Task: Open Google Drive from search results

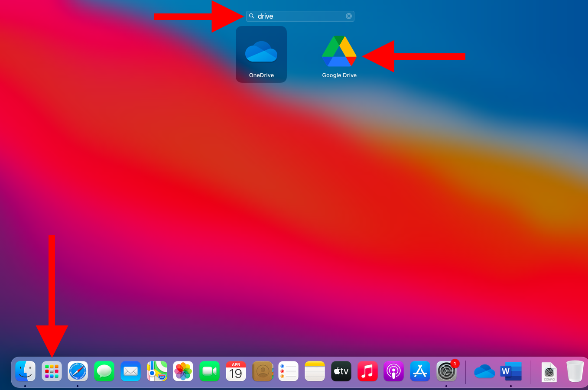Action: [x=339, y=52]
